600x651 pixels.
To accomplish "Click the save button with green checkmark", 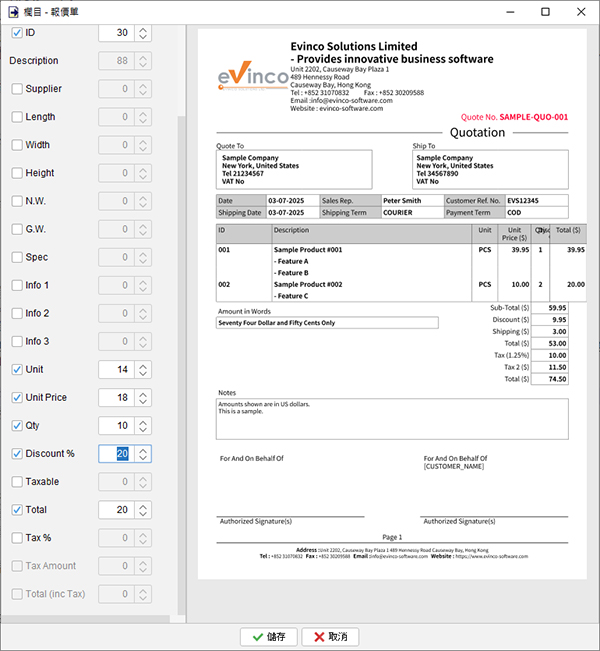I will point(269,636).
